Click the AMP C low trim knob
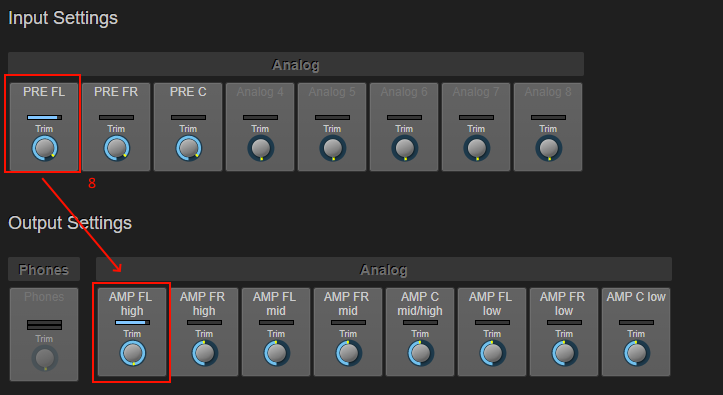The width and height of the screenshot is (723, 395). click(636, 353)
